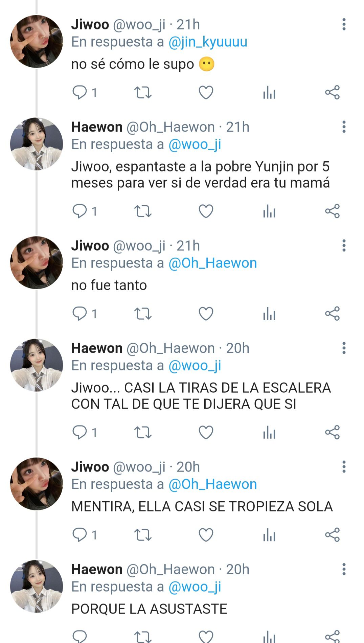The width and height of the screenshot is (364, 643).
Task: View analytics for Jiwoo's "no sé cómo le supo" tweet
Action: coord(269,92)
